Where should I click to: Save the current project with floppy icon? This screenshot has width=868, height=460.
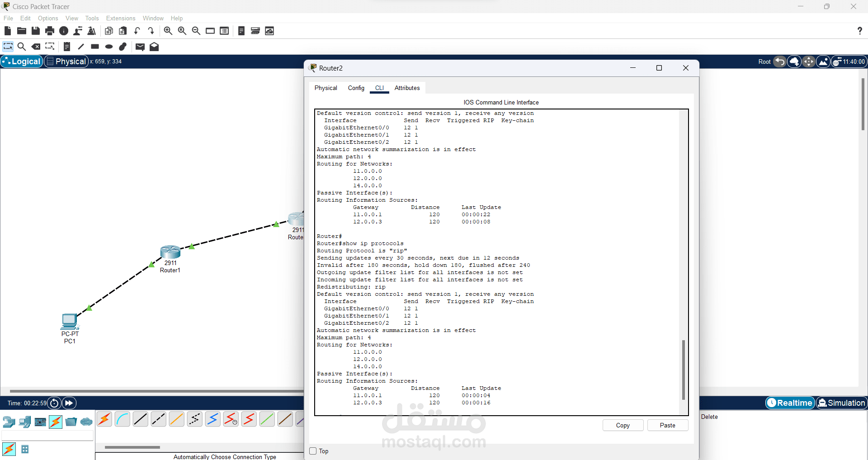point(36,31)
